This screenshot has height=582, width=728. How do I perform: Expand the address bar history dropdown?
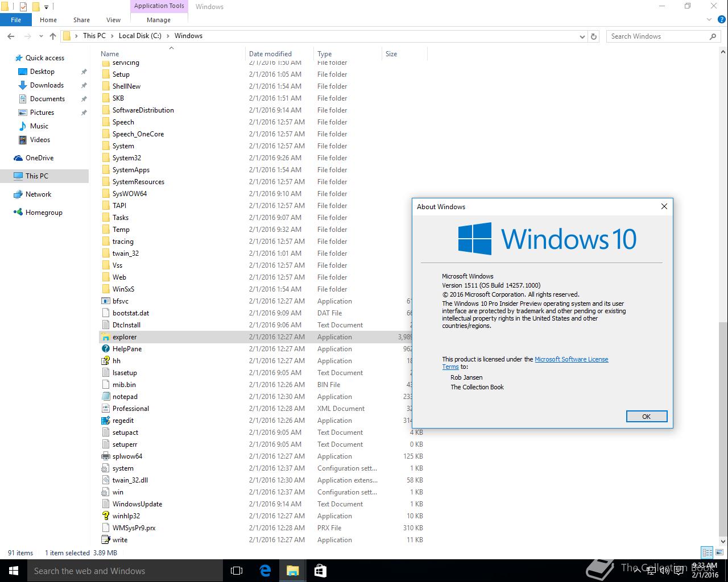point(582,36)
